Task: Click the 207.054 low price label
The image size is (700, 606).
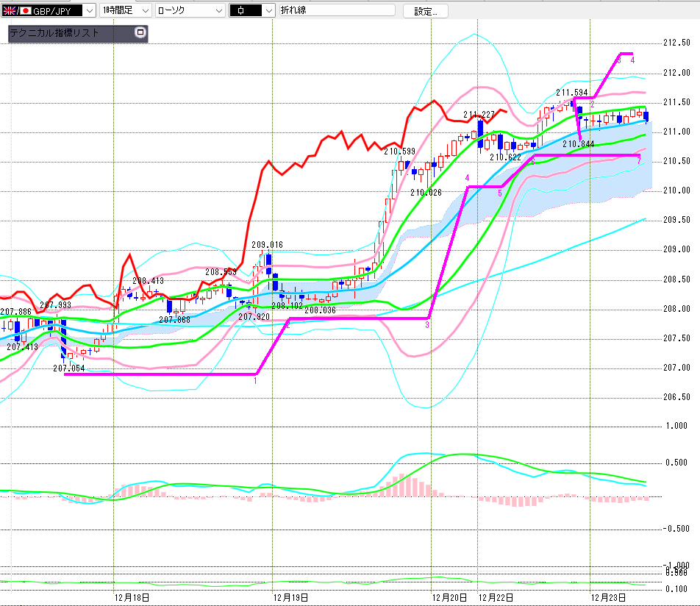Action: pyautogui.click(x=69, y=368)
